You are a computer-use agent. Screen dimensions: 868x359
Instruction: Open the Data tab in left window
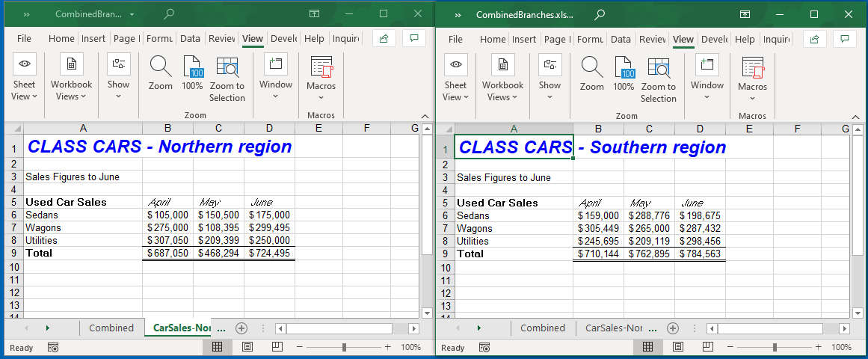[x=190, y=39]
